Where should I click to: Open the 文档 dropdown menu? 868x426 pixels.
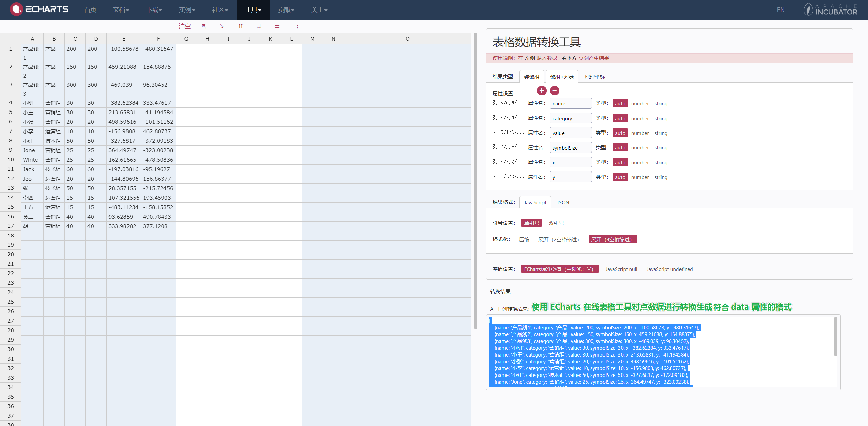point(121,10)
